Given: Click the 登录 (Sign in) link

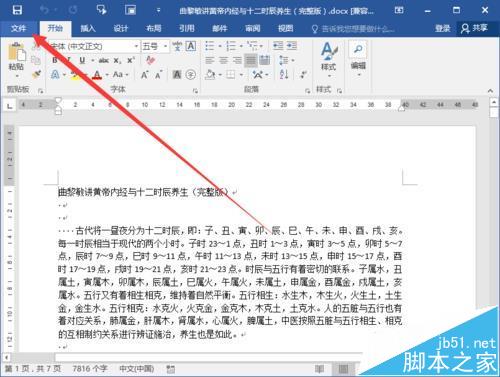Looking at the screenshot, I should (443, 28).
